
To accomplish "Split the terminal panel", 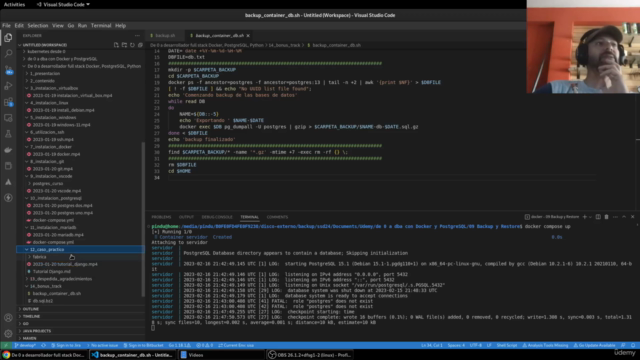I will (x=598, y=217).
